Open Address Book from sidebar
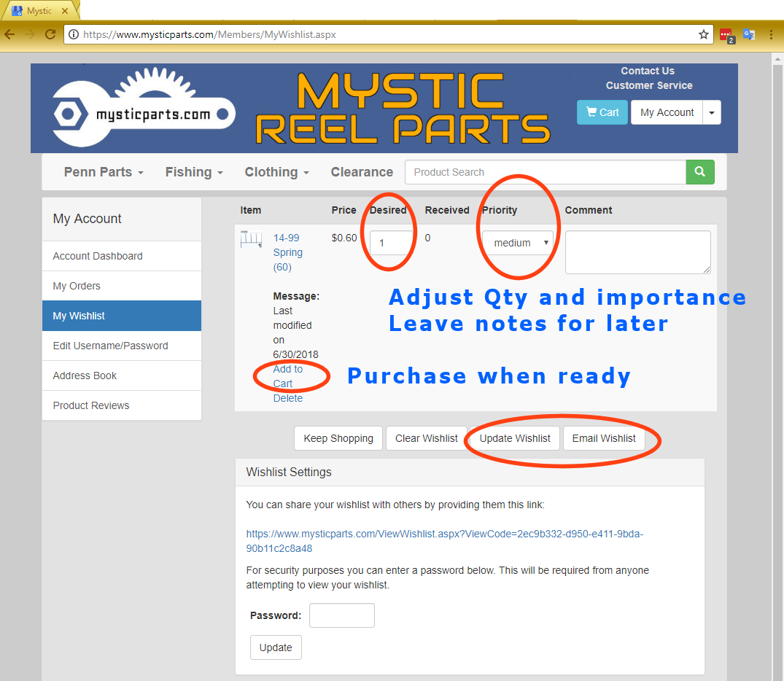784x681 pixels. pyautogui.click(x=85, y=375)
